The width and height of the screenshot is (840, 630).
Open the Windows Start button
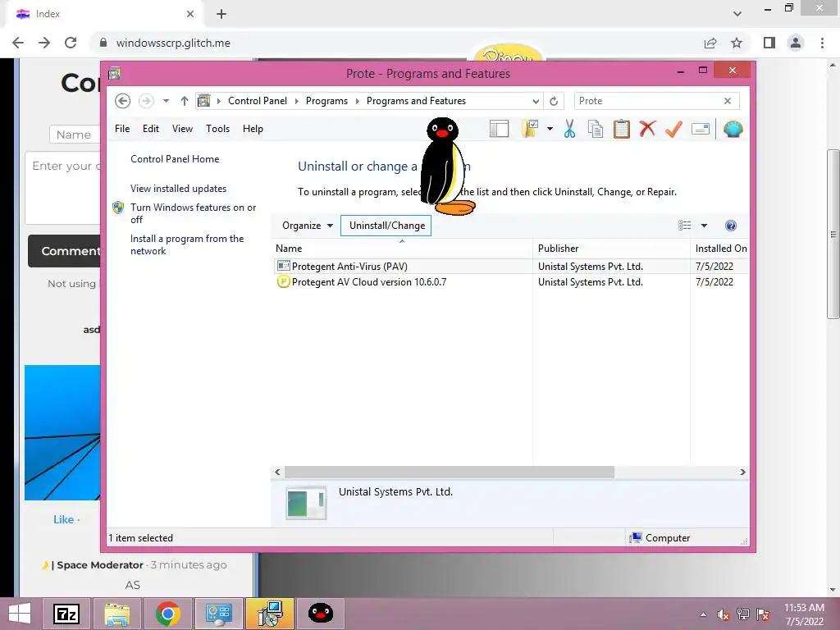(x=20, y=614)
